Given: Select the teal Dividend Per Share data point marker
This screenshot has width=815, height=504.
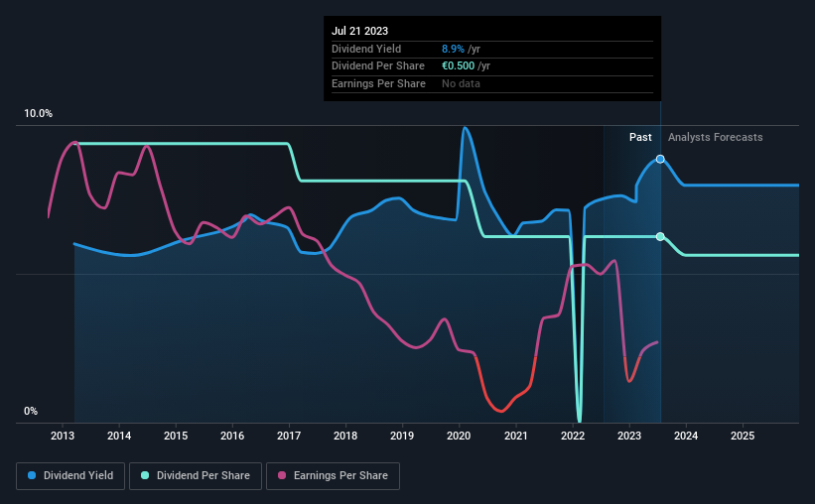Looking at the screenshot, I should click(660, 236).
